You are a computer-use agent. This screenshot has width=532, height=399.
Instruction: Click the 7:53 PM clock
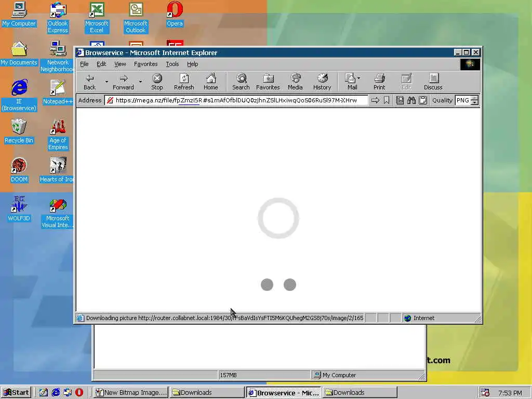click(510, 393)
